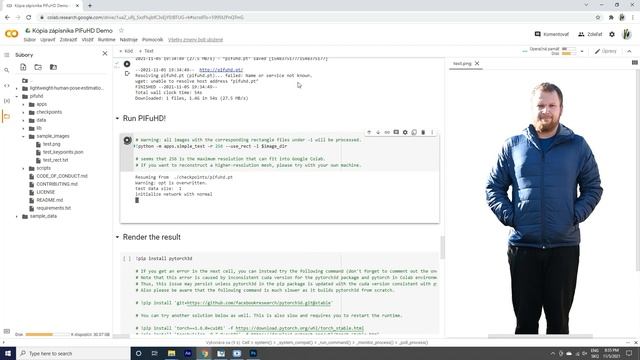Open the Runtime menu
Screen dimensions: 640x360
[x=107, y=40]
